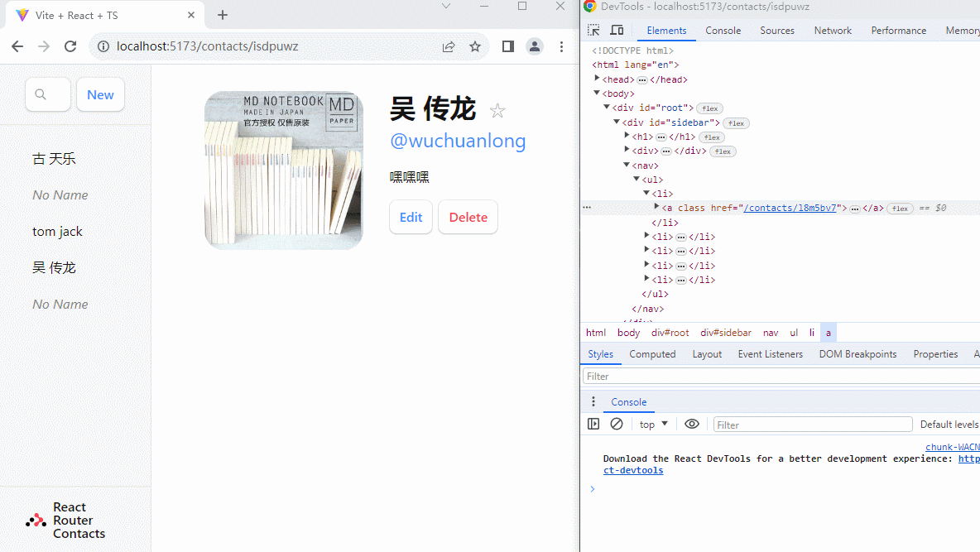Collapse the nav element in the DOM tree

(x=627, y=165)
